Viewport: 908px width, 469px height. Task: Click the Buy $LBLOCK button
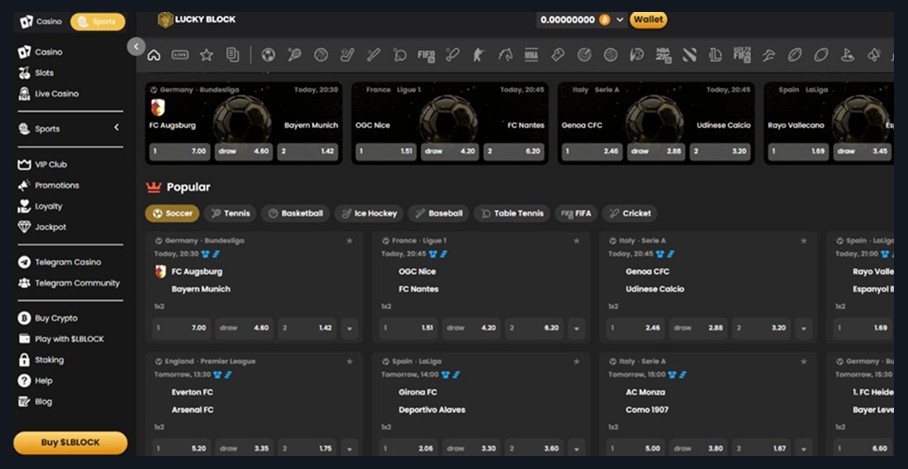(x=70, y=442)
